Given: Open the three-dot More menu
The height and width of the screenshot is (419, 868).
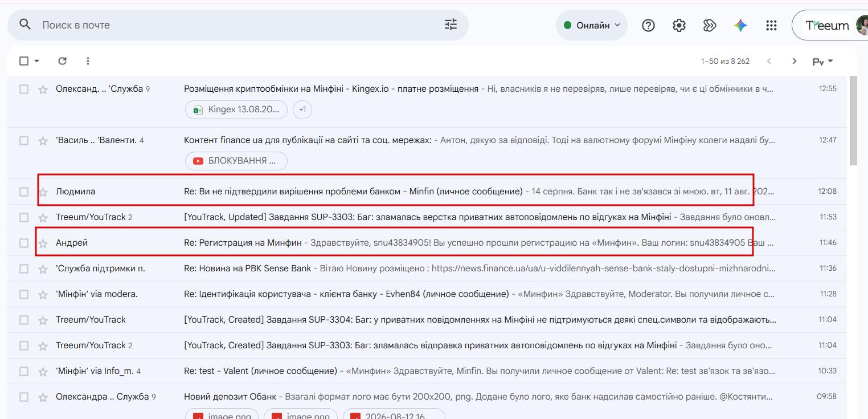Looking at the screenshot, I should tap(88, 61).
